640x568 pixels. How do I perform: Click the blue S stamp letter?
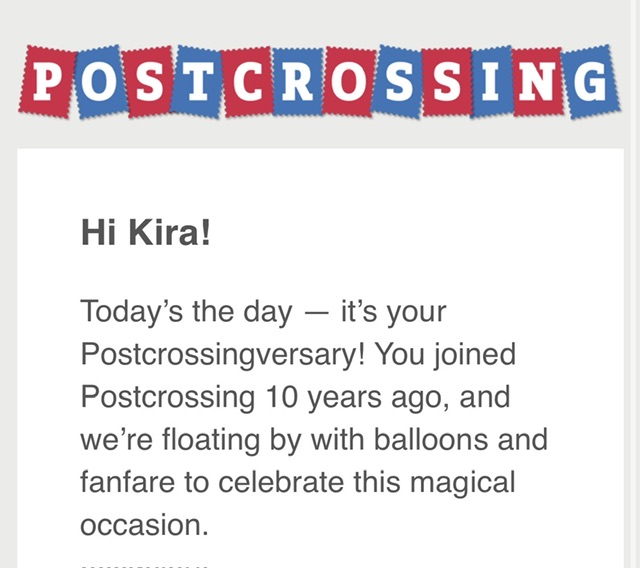pos(397,82)
